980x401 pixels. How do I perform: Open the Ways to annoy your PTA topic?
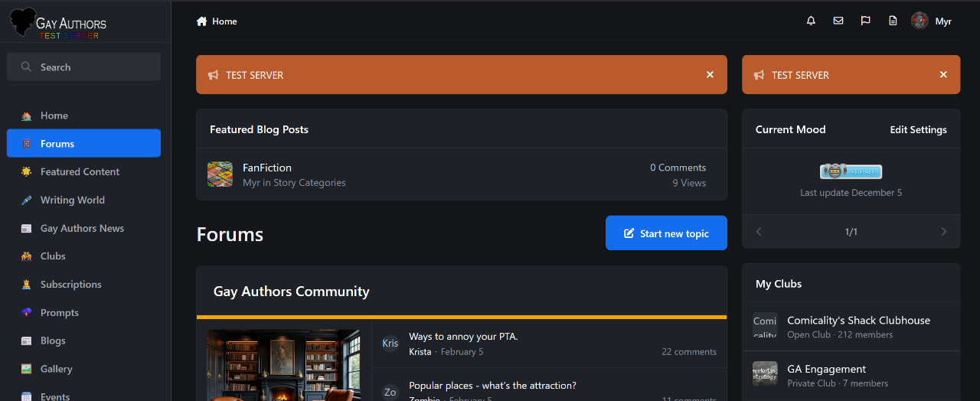[x=463, y=337]
